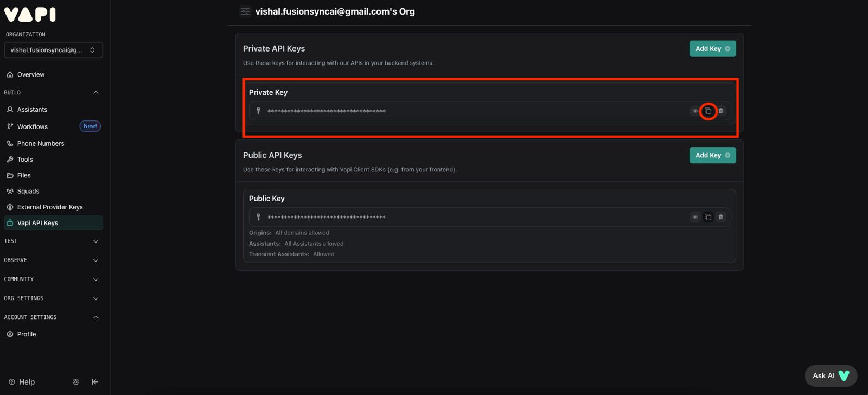This screenshot has width=868, height=395.
Task: Delete the Public Key with trash icon
Action: pos(720,217)
